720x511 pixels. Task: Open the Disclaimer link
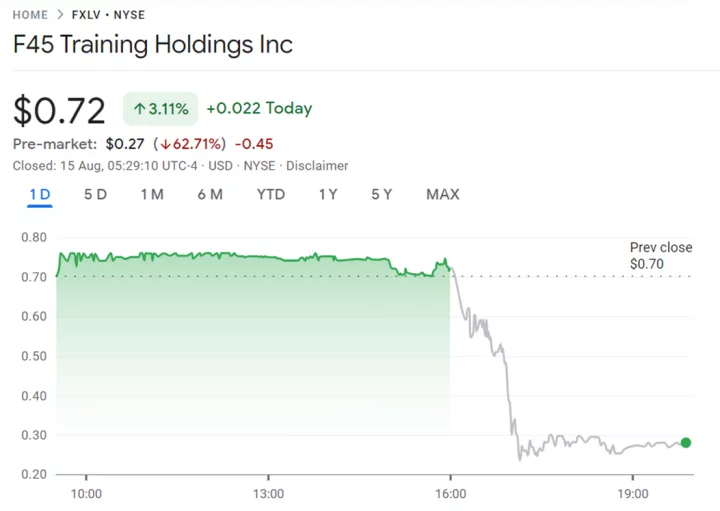pyautogui.click(x=318, y=165)
